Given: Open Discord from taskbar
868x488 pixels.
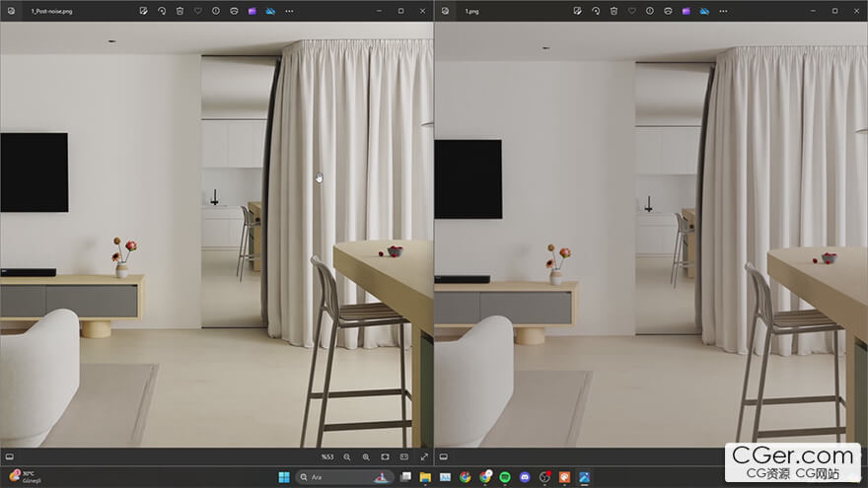Looking at the screenshot, I should [x=525, y=477].
